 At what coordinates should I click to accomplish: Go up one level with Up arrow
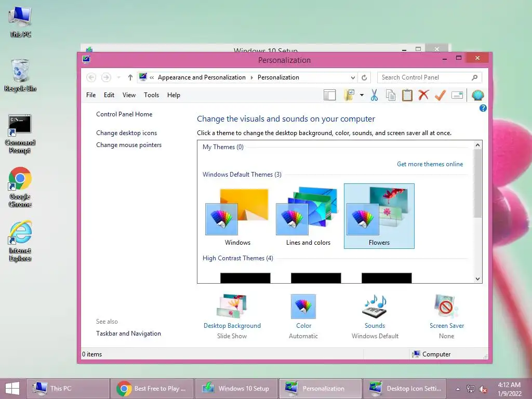(x=130, y=77)
